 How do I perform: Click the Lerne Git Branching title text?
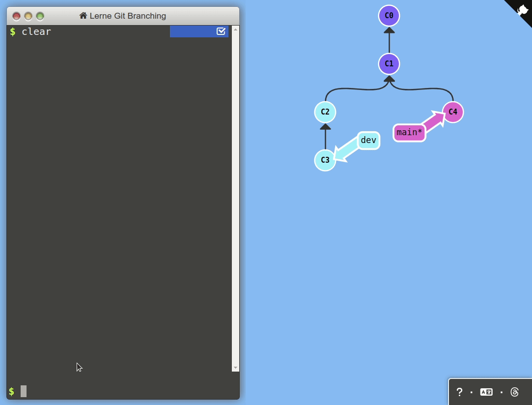pos(128,16)
